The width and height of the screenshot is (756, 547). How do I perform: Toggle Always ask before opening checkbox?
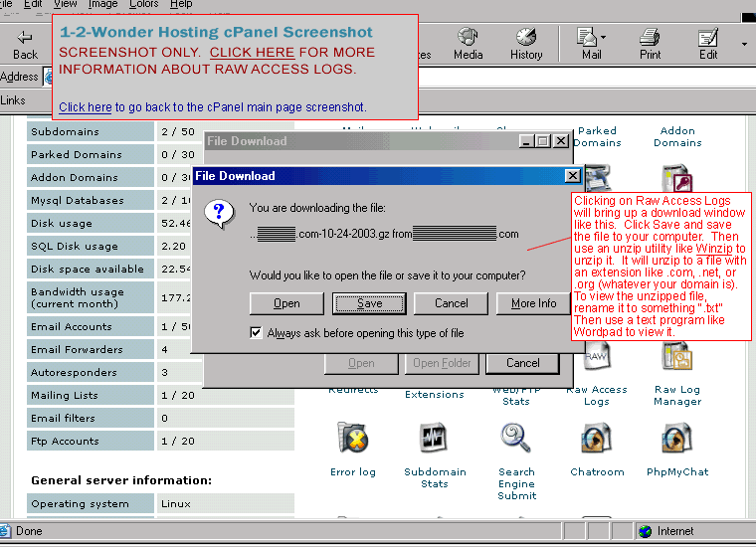coord(256,332)
